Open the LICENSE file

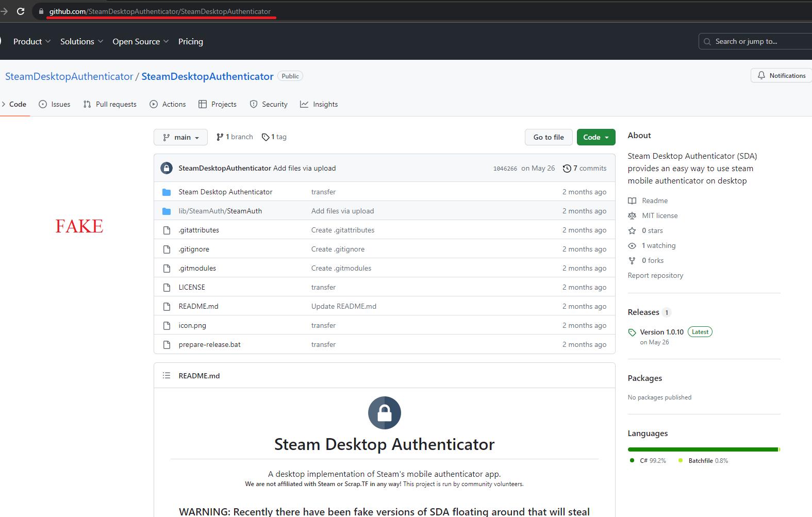(192, 287)
